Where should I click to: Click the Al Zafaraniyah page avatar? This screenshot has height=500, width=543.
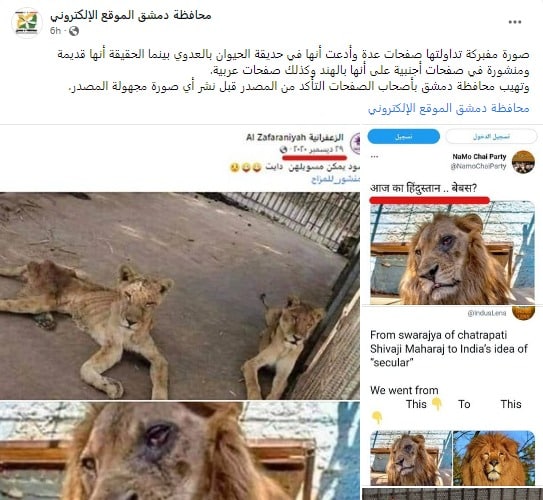click(355, 143)
